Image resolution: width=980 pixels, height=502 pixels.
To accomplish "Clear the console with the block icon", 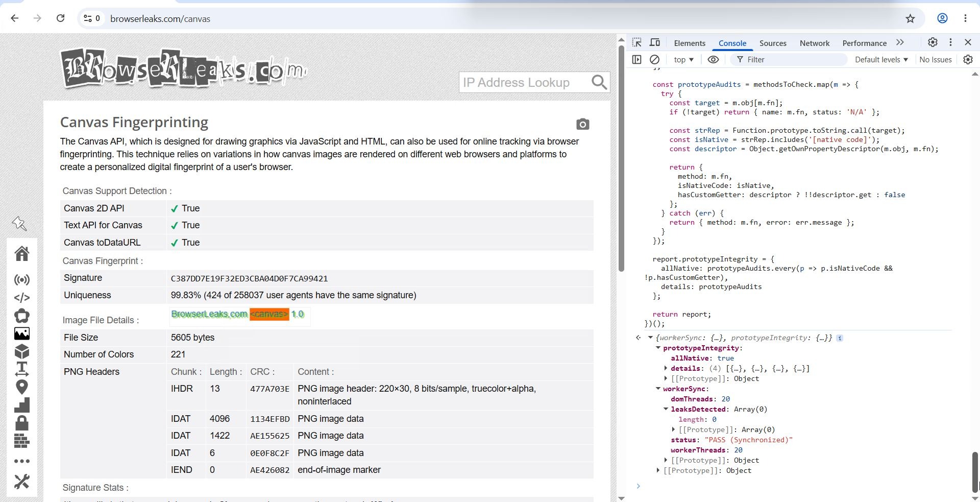I will pos(654,60).
